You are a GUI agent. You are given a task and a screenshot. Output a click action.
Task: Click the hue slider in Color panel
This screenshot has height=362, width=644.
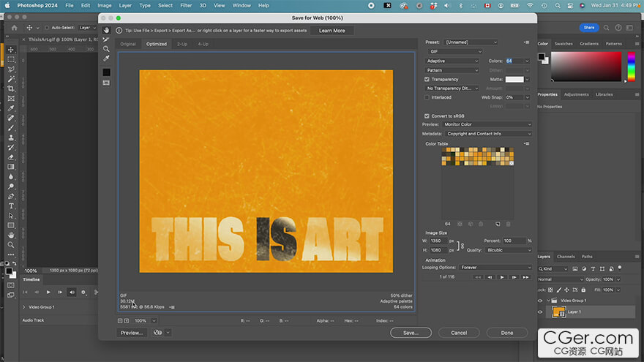coord(632,67)
